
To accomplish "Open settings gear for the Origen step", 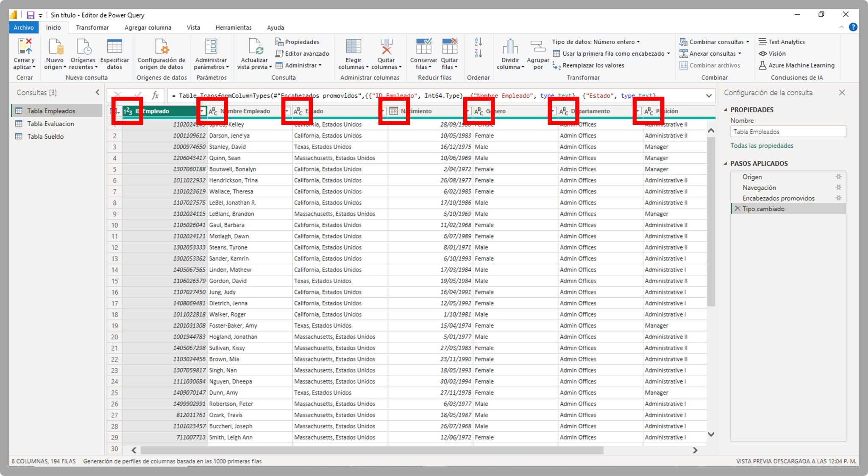I will (838, 177).
